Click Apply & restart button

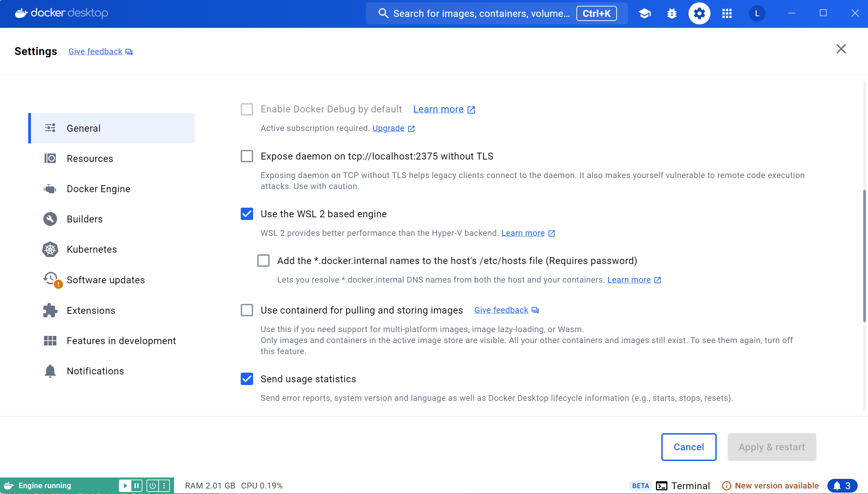click(x=772, y=447)
